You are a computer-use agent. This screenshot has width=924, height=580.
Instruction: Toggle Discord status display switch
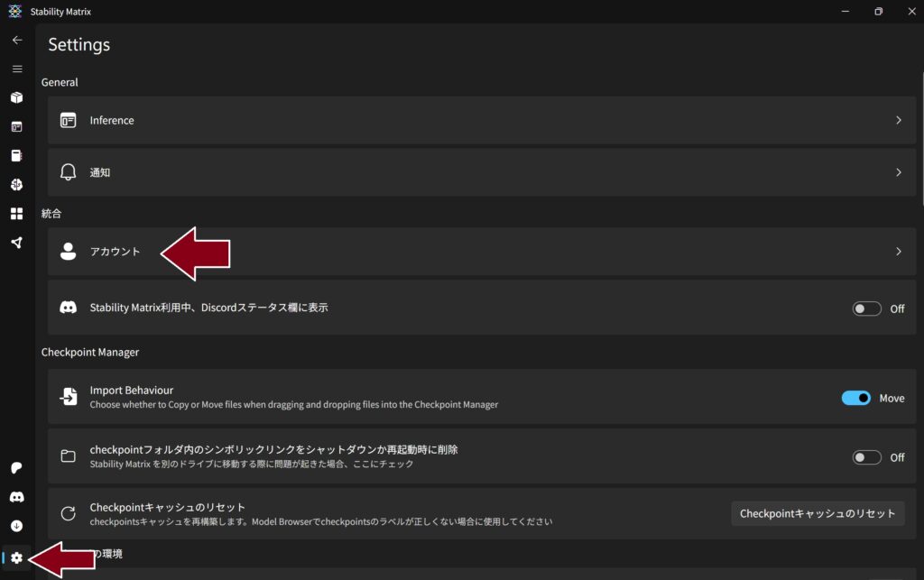pyautogui.click(x=866, y=308)
